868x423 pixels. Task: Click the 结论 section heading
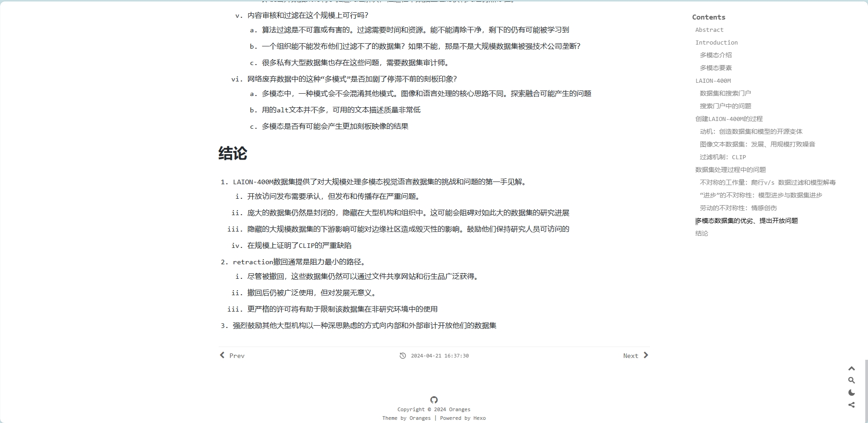pyautogui.click(x=233, y=153)
